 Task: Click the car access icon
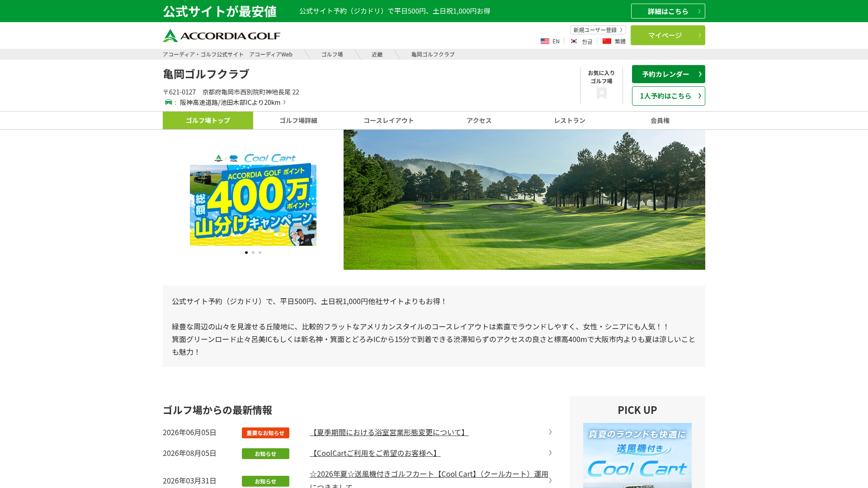[169, 102]
